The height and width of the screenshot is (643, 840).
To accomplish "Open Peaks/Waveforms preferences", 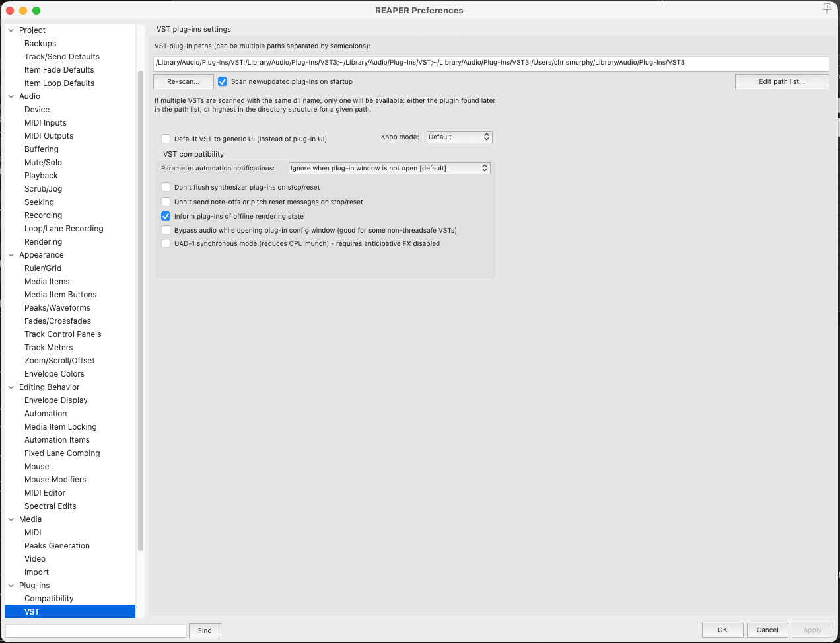I will [x=57, y=308].
